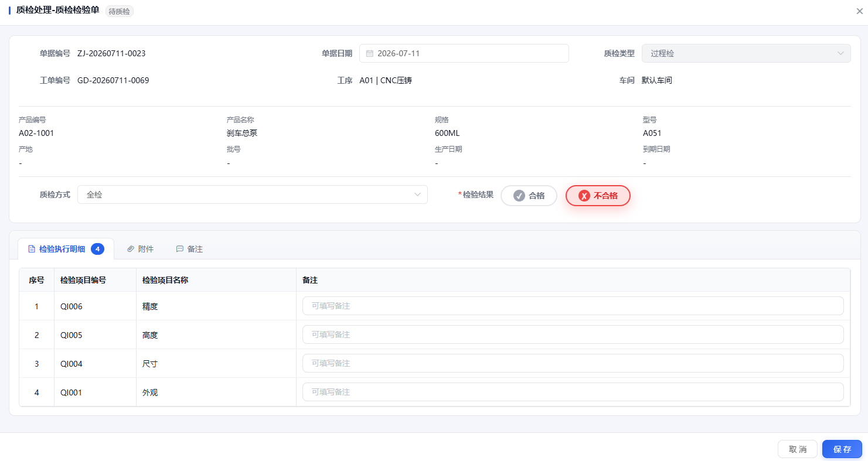Click product code A02-1001
This screenshot has width=868, height=461.
(x=36, y=133)
